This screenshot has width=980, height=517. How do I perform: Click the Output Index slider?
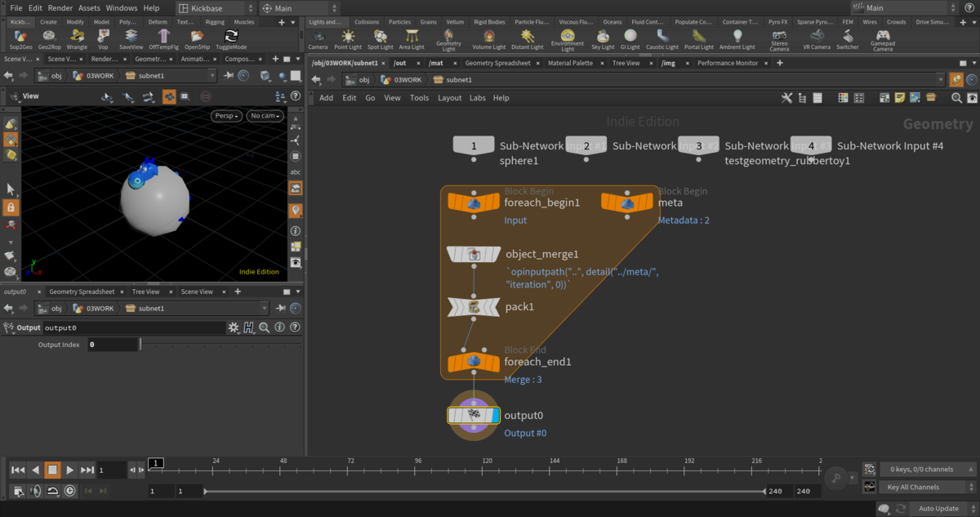click(x=221, y=345)
